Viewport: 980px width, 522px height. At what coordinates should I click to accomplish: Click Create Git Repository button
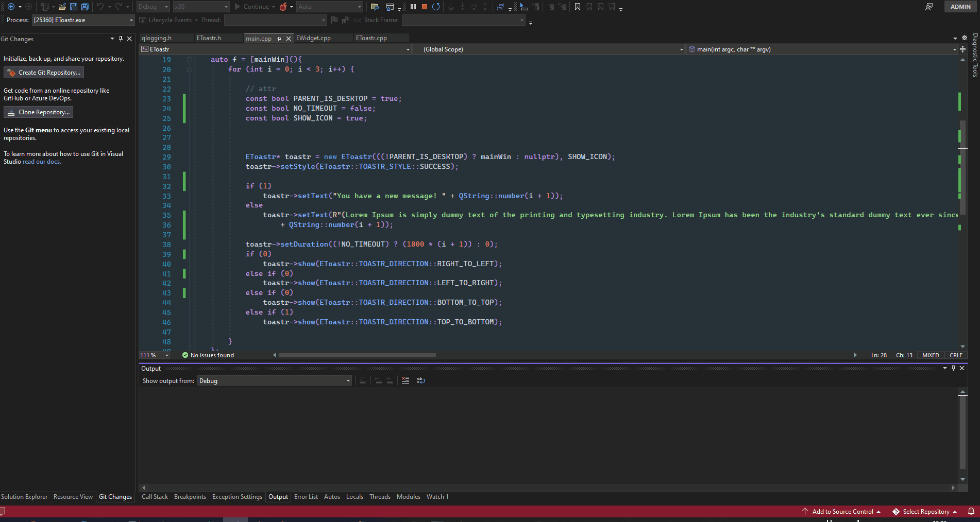coord(44,73)
